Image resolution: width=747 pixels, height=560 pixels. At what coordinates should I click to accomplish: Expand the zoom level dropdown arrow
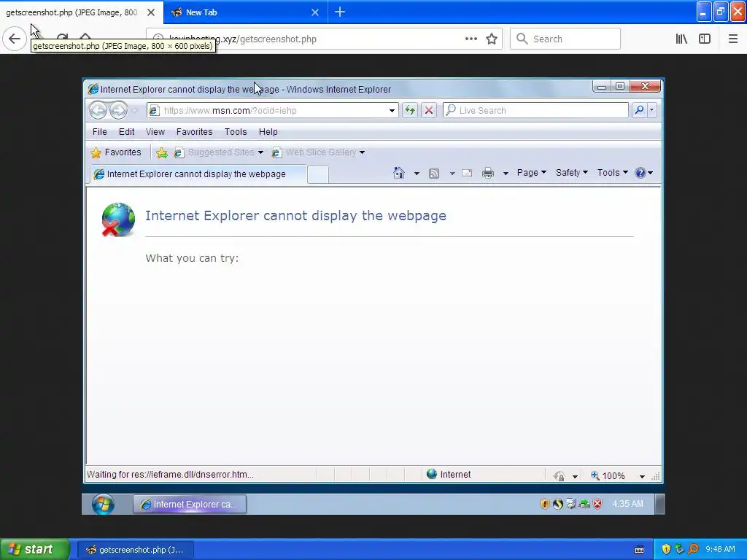coord(642,476)
